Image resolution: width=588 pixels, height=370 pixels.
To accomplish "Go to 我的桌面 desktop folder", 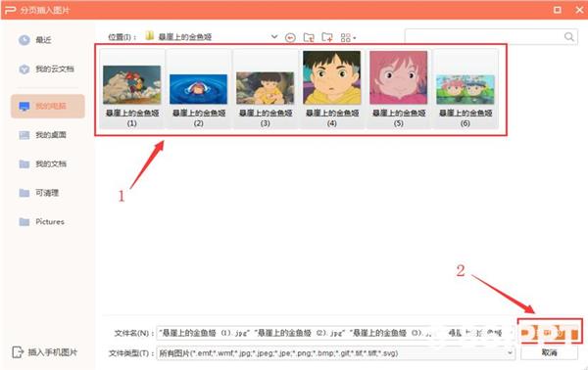I will [42, 135].
